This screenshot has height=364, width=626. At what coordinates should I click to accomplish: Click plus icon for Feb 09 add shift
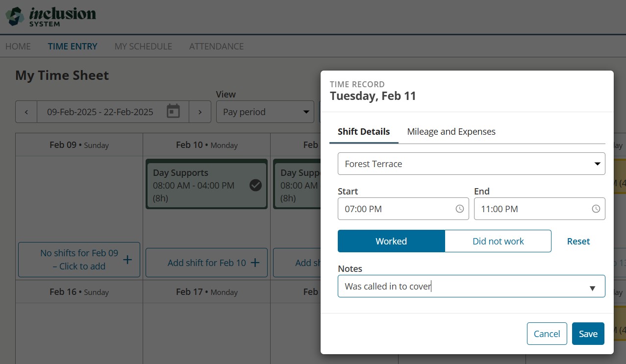tap(127, 260)
